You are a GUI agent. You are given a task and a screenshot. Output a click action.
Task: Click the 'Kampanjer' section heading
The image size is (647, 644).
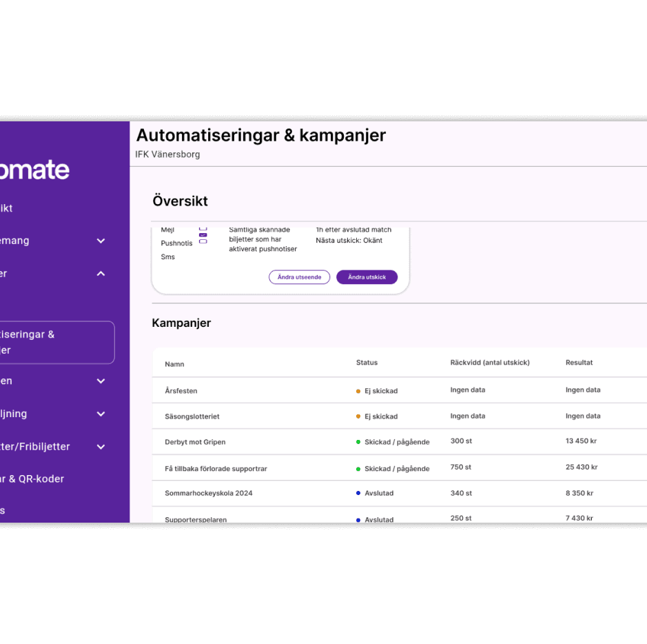coord(181,323)
